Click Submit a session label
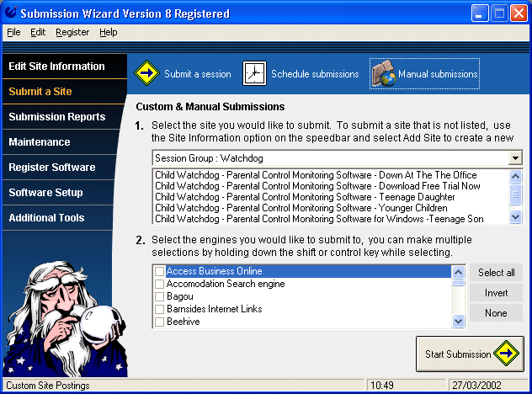 [198, 74]
